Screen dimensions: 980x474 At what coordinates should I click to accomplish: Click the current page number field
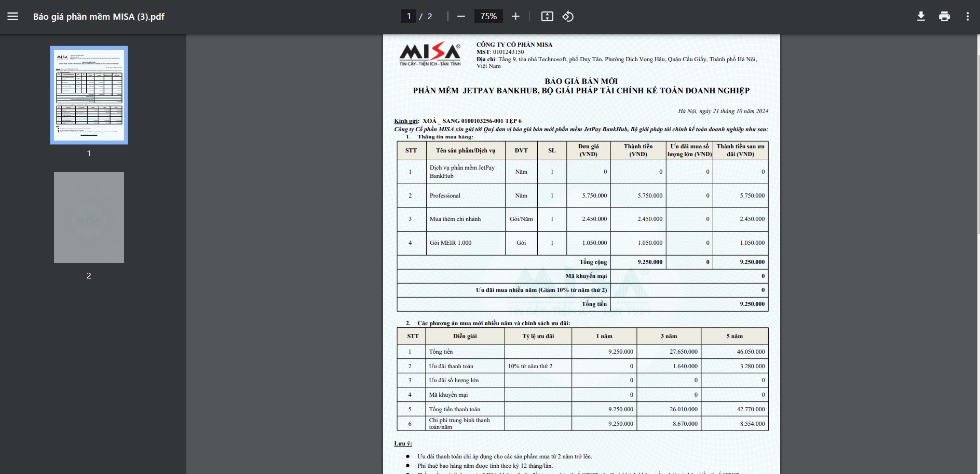click(x=409, y=17)
